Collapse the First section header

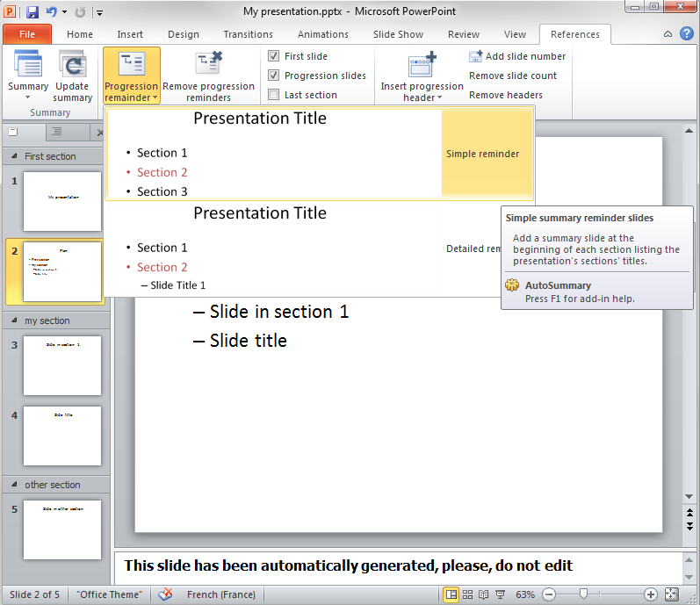click(x=14, y=156)
